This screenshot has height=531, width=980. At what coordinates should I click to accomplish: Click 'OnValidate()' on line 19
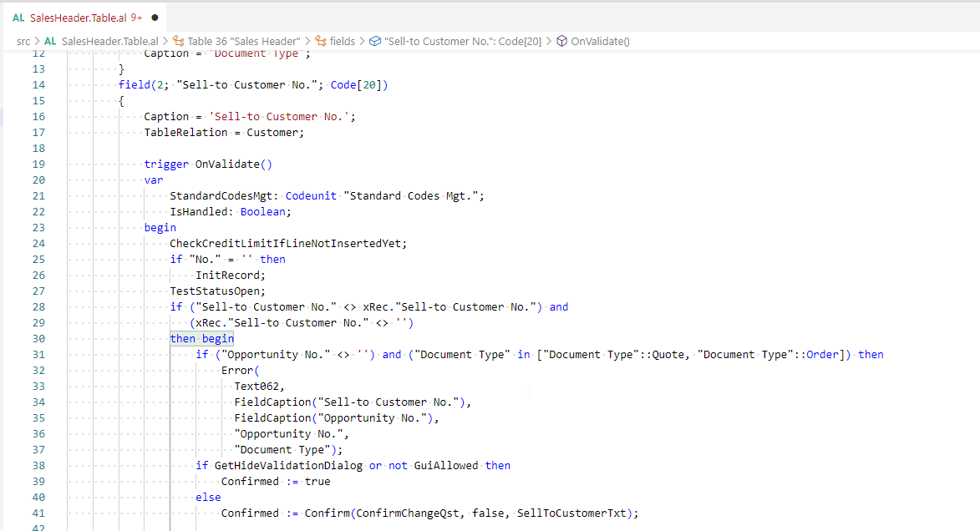(x=234, y=164)
